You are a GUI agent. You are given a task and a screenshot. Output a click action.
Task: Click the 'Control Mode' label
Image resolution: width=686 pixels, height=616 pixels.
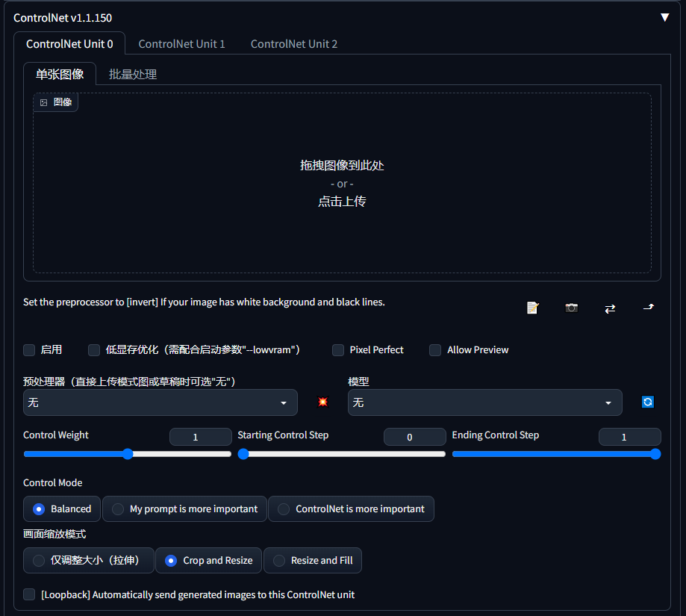coord(52,482)
